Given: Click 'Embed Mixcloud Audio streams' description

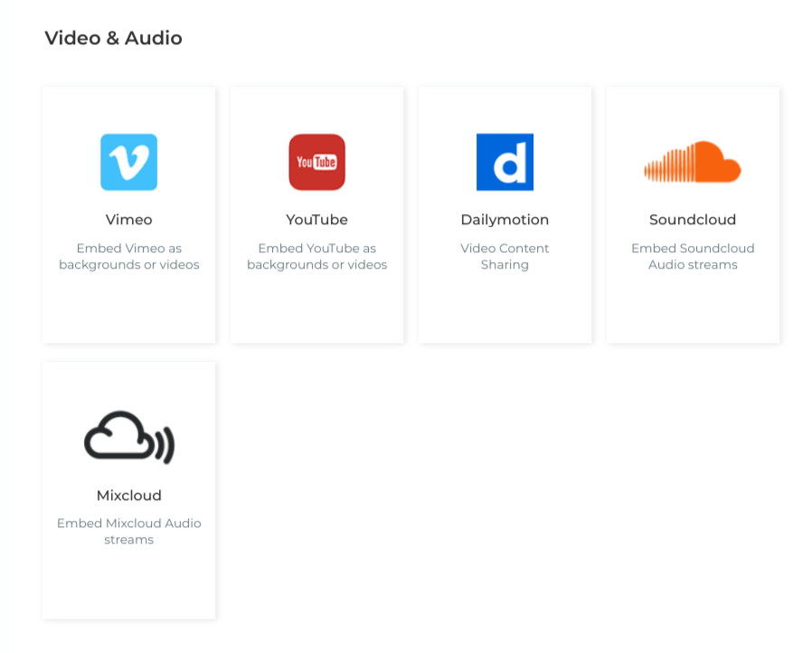Looking at the screenshot, I should click(x=129, y=531).
